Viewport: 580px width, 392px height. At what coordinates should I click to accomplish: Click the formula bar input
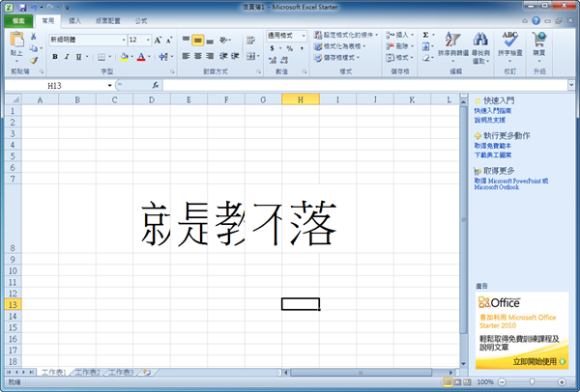pos(364,86)
